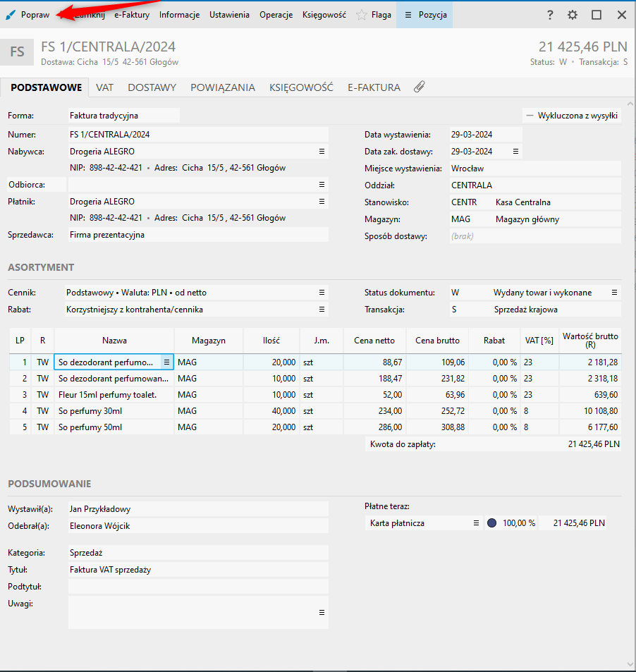Select row So perfumy 30ml
Image resolution: width=636 pixels, height=672 pixels.
(x=315, y=411)
